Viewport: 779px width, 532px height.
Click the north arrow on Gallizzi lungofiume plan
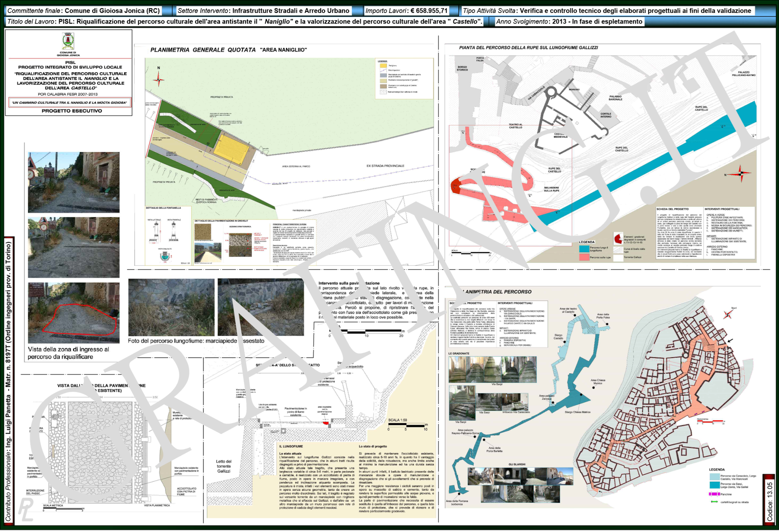click(x=740, y=174)
